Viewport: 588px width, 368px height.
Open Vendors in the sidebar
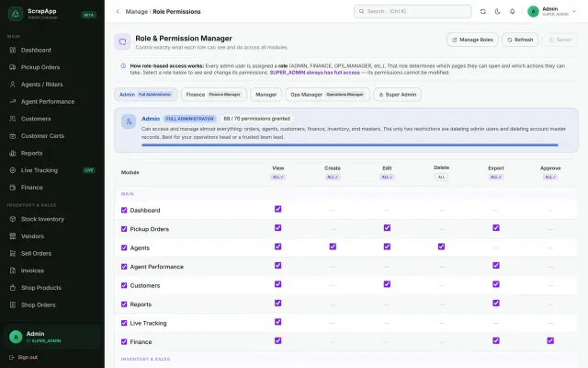click(52, 236)
